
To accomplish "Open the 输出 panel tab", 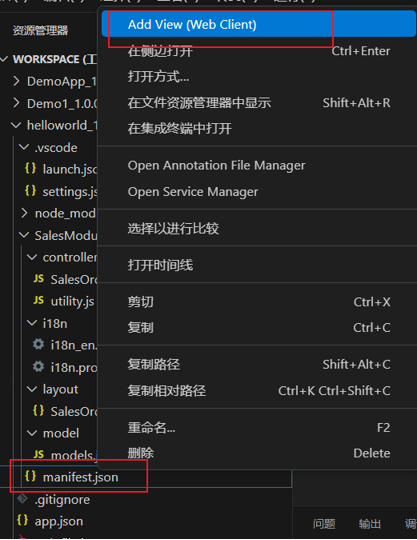I will coord(369,524).
